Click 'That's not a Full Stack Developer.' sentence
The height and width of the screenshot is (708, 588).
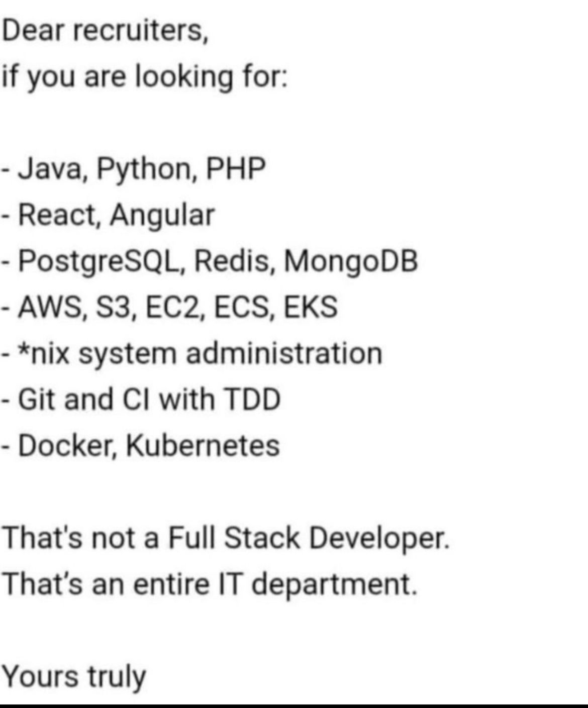click(226, 538)
